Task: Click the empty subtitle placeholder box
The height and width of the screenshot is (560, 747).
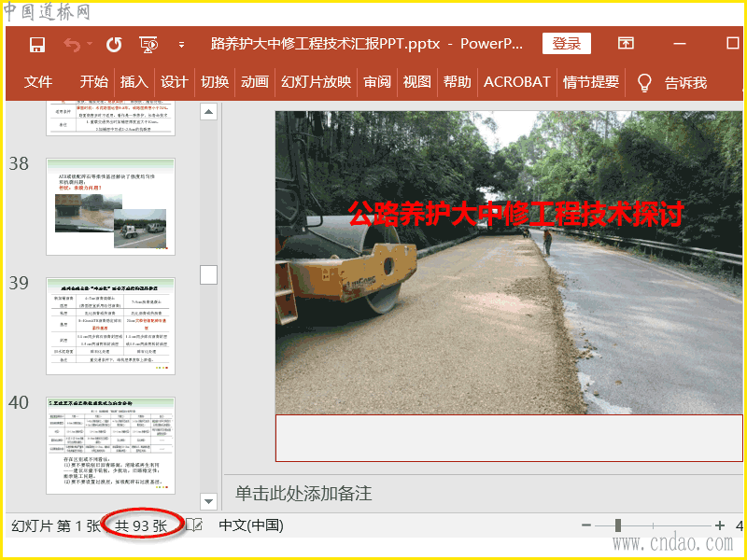Action: coord(509,438)
